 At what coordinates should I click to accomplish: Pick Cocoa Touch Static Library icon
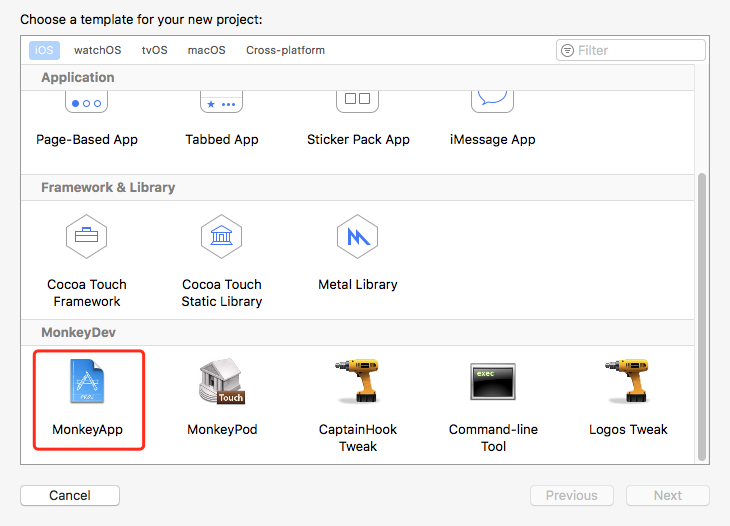pos(222,236)
